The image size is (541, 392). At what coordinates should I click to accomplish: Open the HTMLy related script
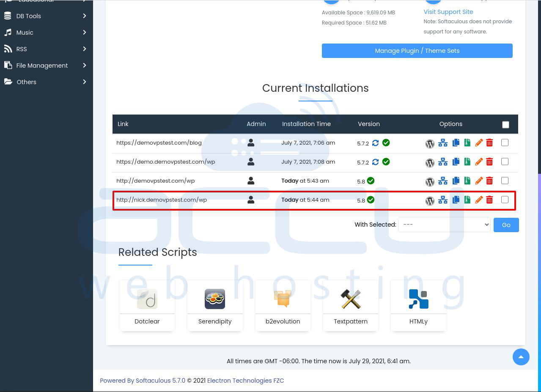click(418, 305)
